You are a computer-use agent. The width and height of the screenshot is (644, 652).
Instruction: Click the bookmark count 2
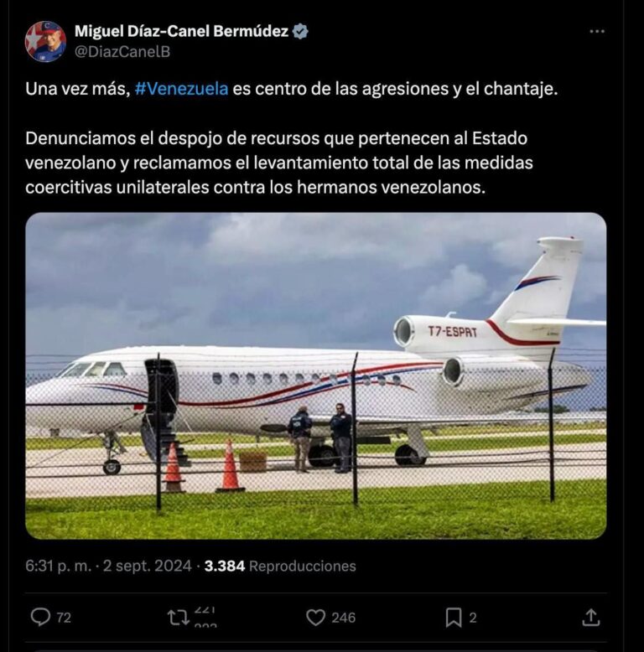(x=473, y=618)
